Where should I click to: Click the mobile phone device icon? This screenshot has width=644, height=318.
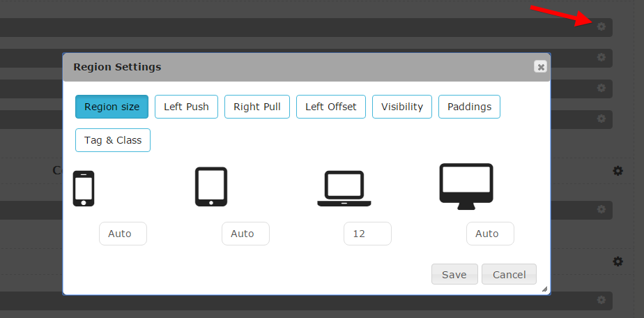pos(84,188)
